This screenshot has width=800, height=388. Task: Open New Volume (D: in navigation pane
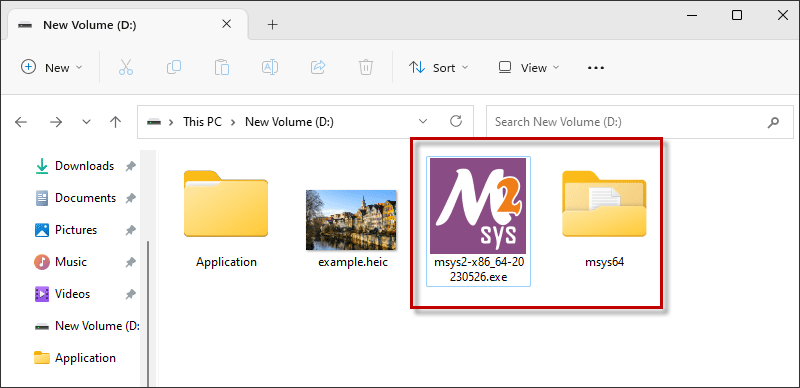tap(87, 326)
